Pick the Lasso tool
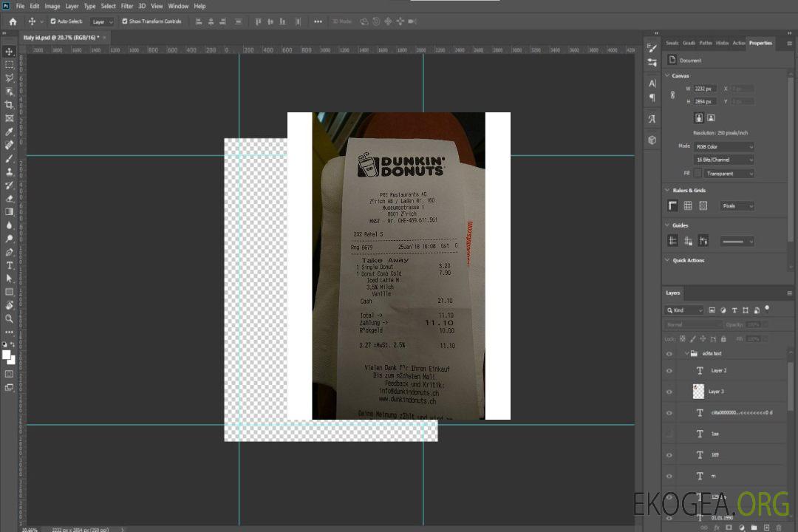 coord(9,78)
